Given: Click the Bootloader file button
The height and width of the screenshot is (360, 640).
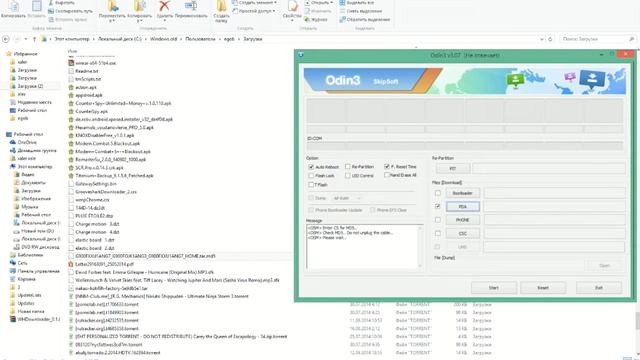Looking at the screenshot, I should point(462,193).
